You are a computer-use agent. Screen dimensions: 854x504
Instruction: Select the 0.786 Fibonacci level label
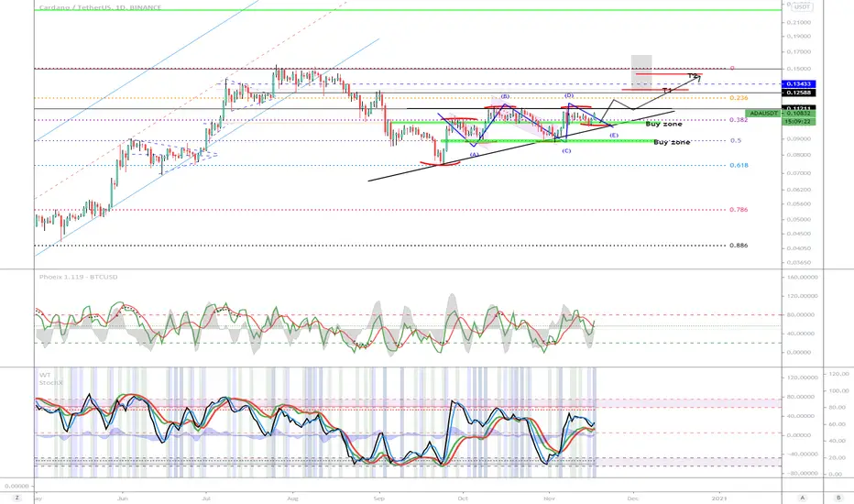pos(739,209)
